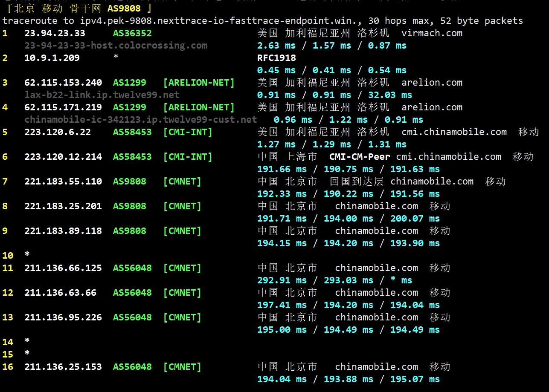Screen dimensions: 549x392
Task: Click the [CMNET] tag on hop 7
Action: click(x=182, y=182)
